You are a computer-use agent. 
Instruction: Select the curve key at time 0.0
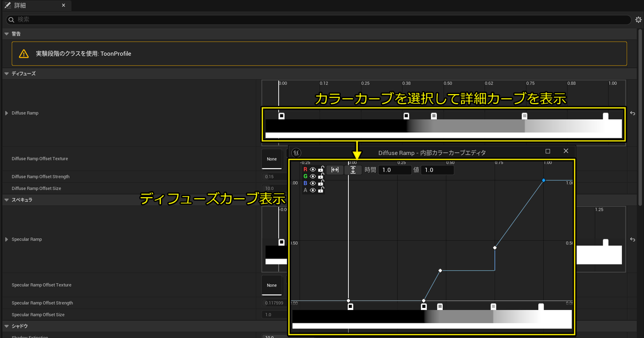[x=348, y=301]
